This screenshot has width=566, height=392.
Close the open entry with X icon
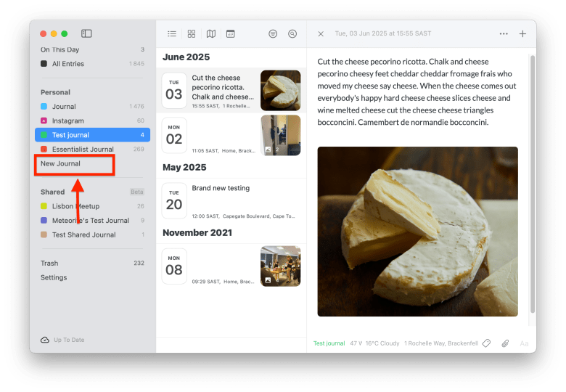coord(321,34)
